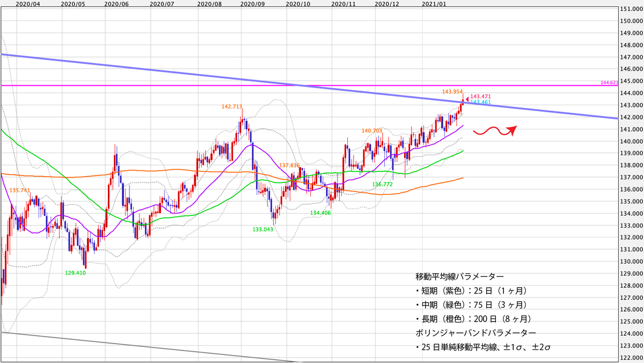Click the 145.000 axis value
The width and height of the screenshot is (644, 363).
(632, 81)
